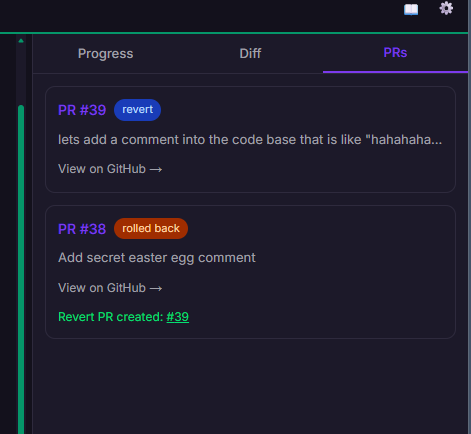View PR #39 on GitHub
The image size is (471, 434).
pos(110,169)
